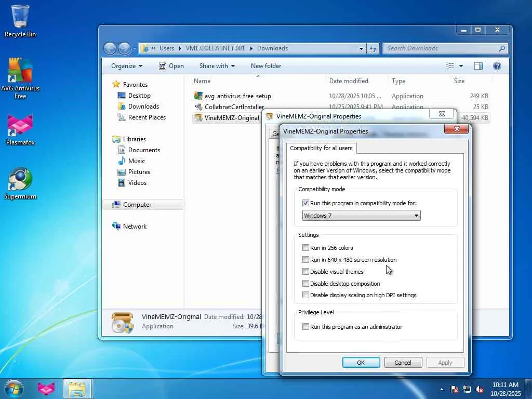Click the Plasmafox taskbar icon
532x399 pixels.
(x=46, y=389)
